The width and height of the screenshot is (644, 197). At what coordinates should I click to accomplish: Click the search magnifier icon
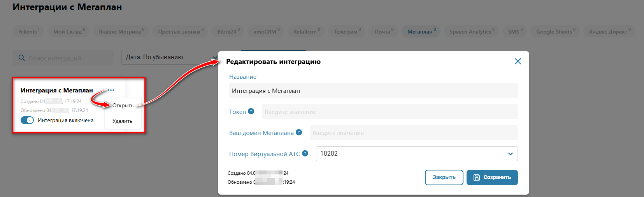22,58
